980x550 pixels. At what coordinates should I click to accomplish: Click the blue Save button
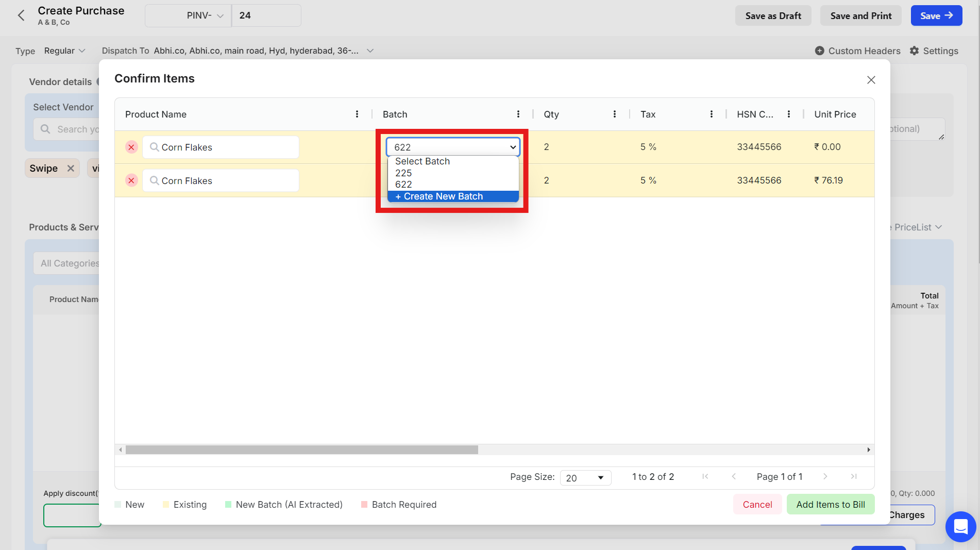tap(936, 15)
